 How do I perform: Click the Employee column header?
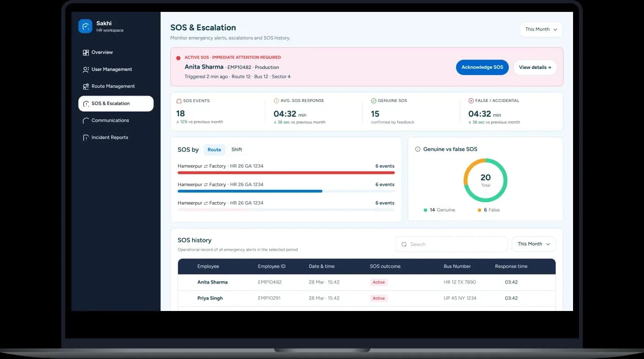[208, 266]
